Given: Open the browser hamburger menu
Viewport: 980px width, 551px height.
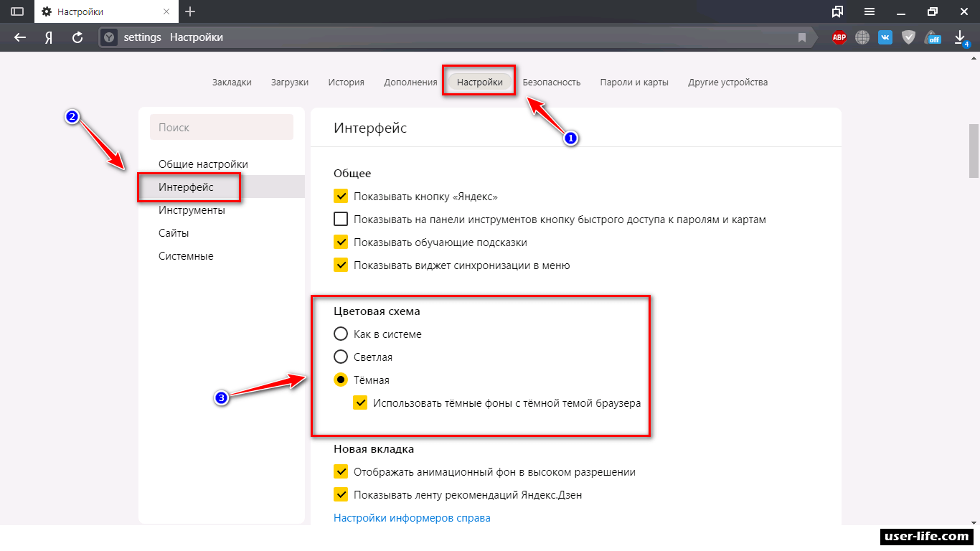Looking at the screenshot, I should tap(870, 11).
